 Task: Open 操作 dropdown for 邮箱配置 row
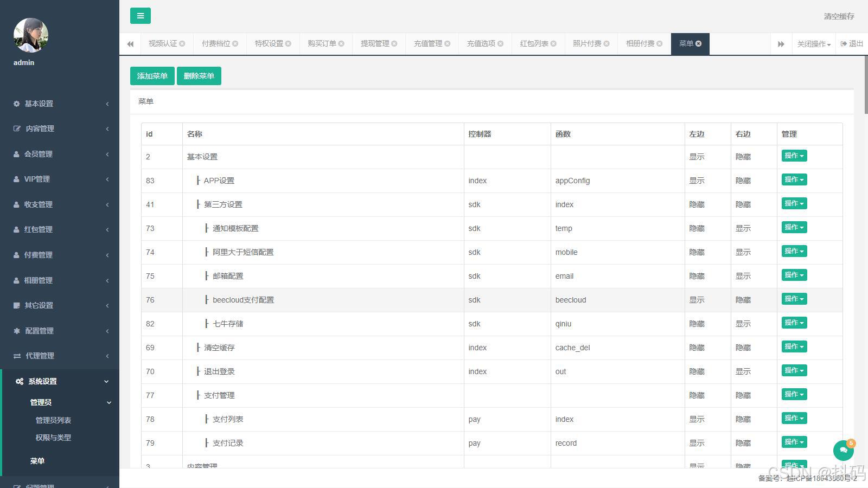pyautogui.click(x=794, y=275)
